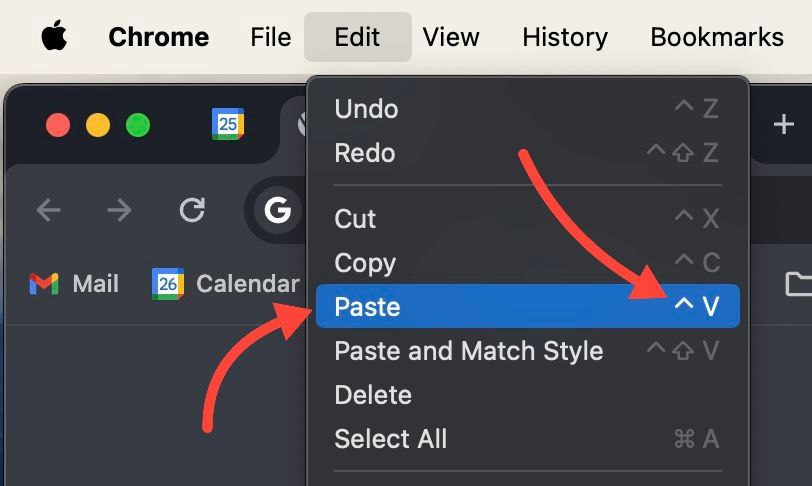
Task: Go back using the back arrow
Action: [x=49, y=210]
